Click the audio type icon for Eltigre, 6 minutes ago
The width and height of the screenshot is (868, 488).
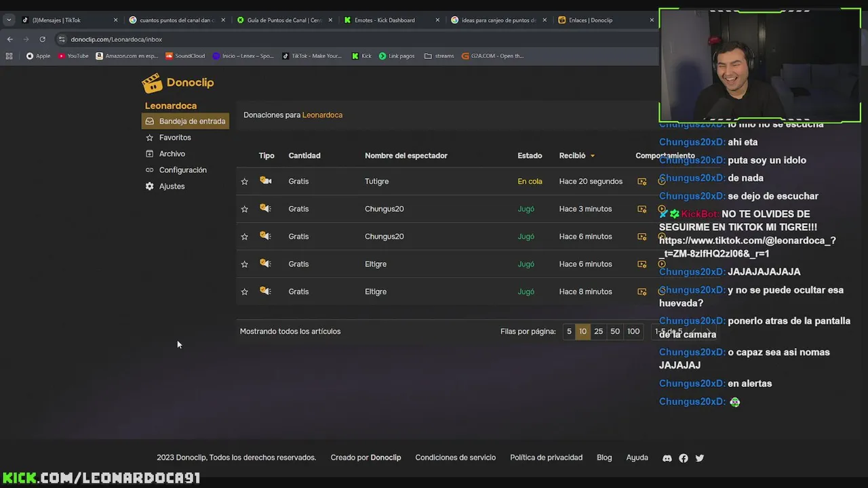(266, 264)
